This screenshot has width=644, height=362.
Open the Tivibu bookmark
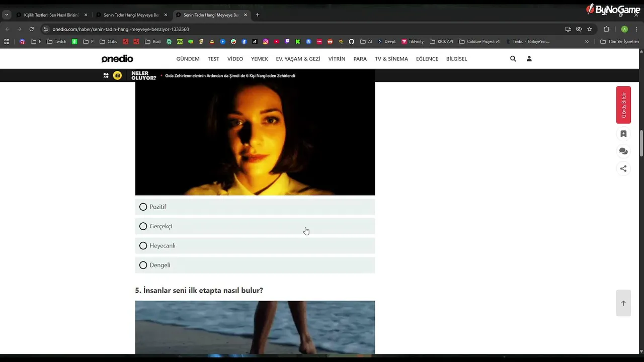pyautogui.click(x=527, y=42)
